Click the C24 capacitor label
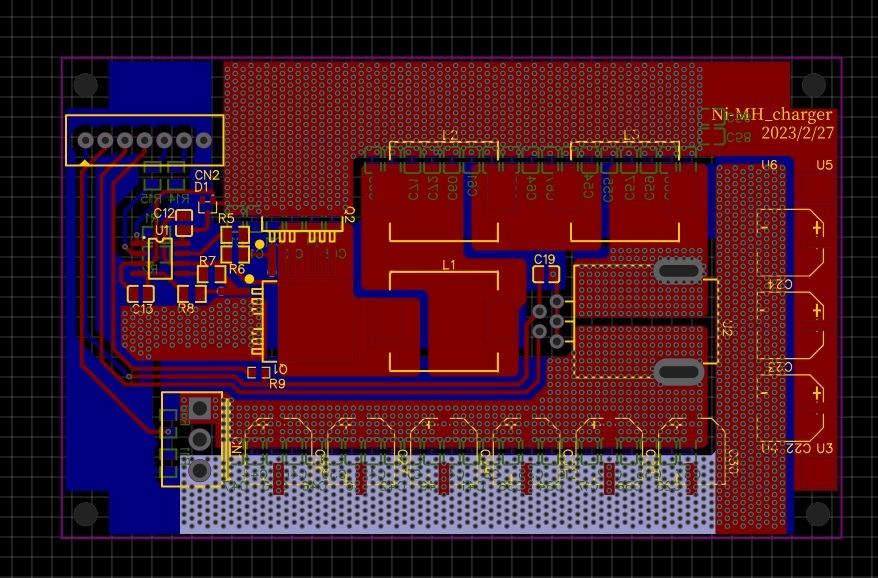878x578 pixels. click(x=779, y=285)
